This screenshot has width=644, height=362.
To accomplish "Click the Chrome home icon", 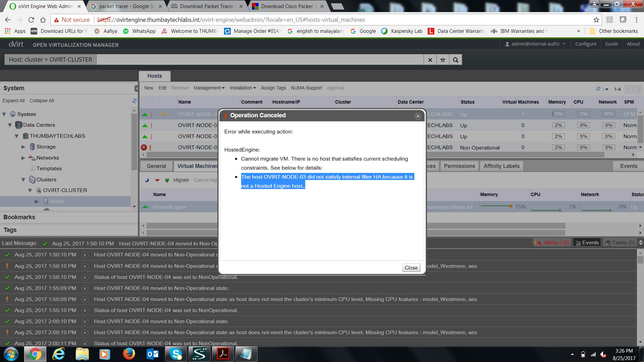I will (x=43, y=20).
